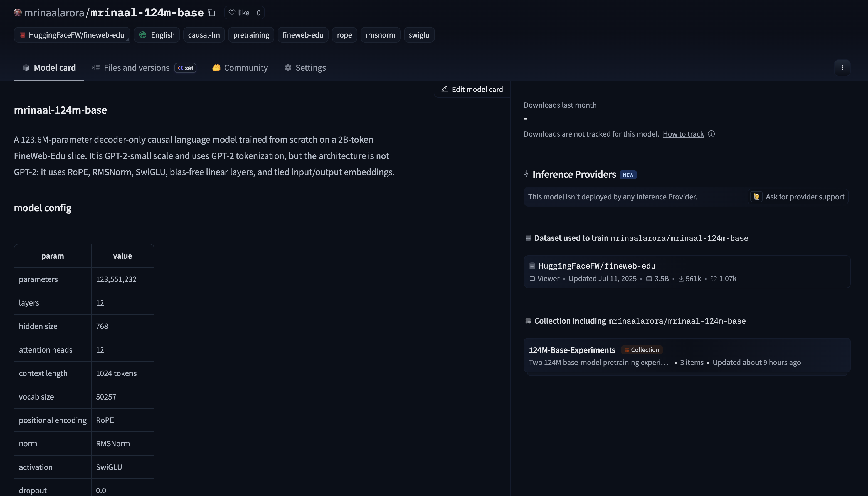Screen dimensions: 868x496
Task: Open the 124M-Base-Experiments collection
Action: point(687,355)
